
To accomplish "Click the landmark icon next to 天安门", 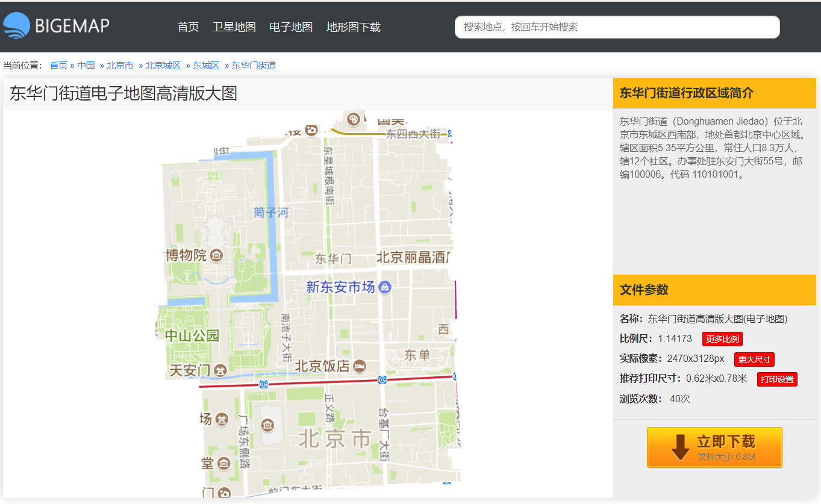I will [x=220, y=370].
